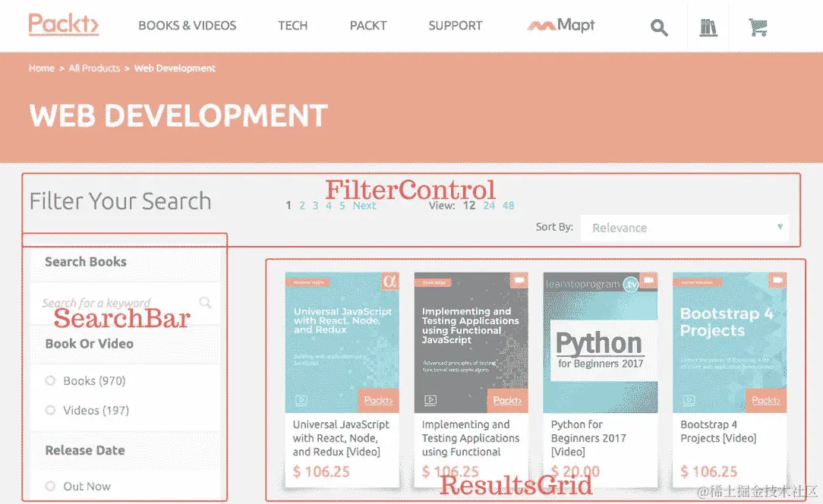Click the Packt logo
823x504 pixels.
64,25
